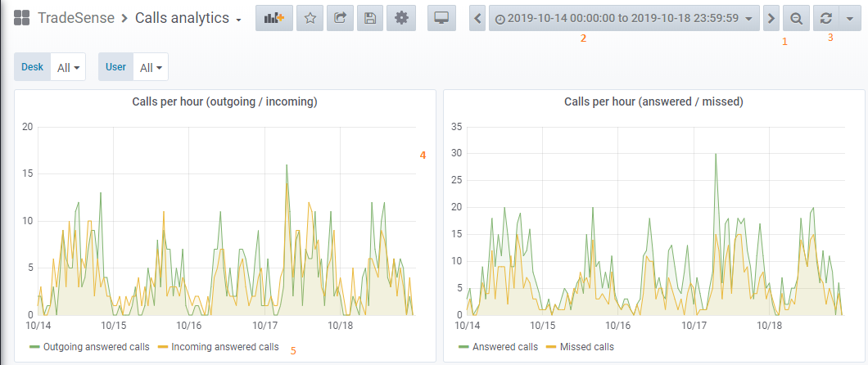Click the Incoming answered calls yellow swatch
868x365 pixels.
[x=163, y=347]
